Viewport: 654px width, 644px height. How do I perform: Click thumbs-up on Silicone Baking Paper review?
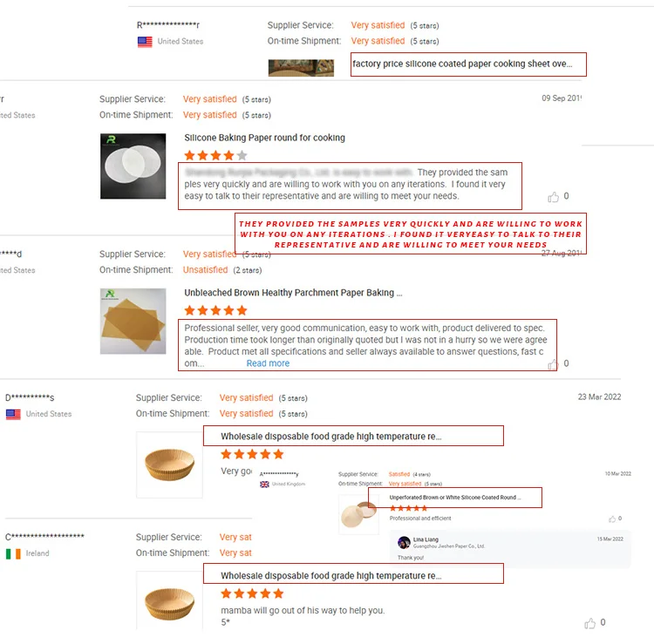click(x=554, y=197)
